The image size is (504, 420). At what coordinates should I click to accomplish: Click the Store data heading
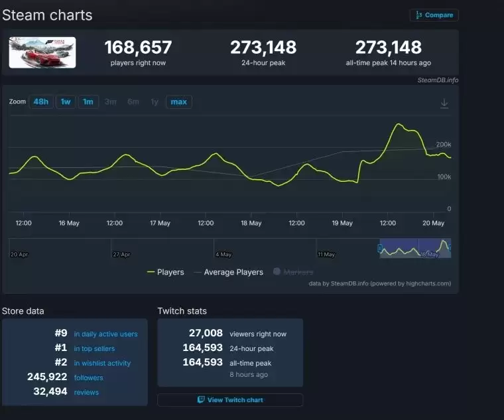[x=23, y=311]
